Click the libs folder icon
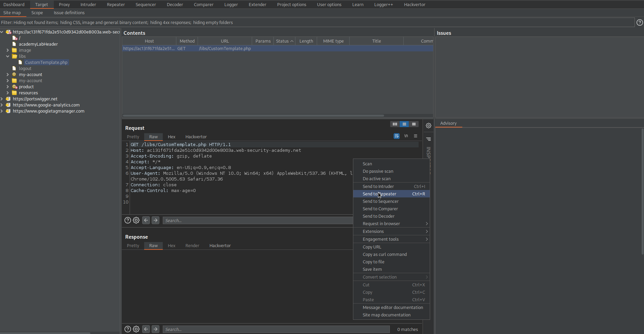644x334 pixels. (x=14, y=56)
